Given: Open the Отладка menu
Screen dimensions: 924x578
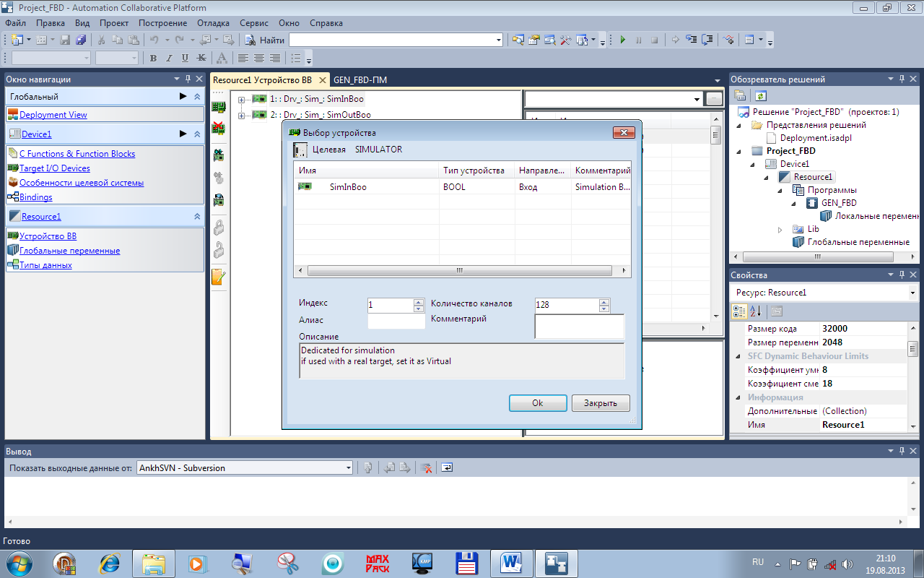Looking at the screenshot, I should pyautogui.click(x=213, y=23).
